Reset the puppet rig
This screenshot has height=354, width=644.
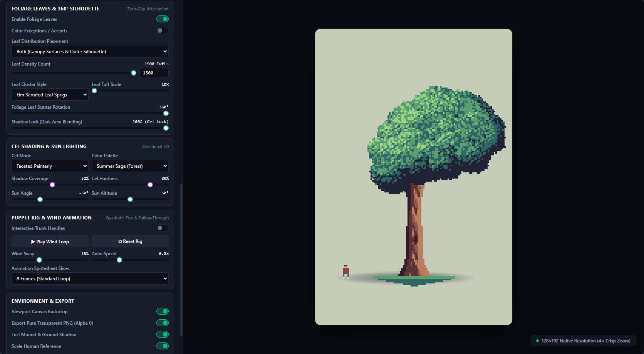(130, 241)
